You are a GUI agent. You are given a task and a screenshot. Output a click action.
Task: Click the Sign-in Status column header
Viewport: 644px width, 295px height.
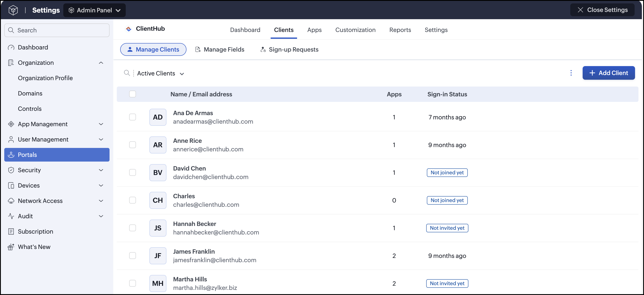(447, 94)
